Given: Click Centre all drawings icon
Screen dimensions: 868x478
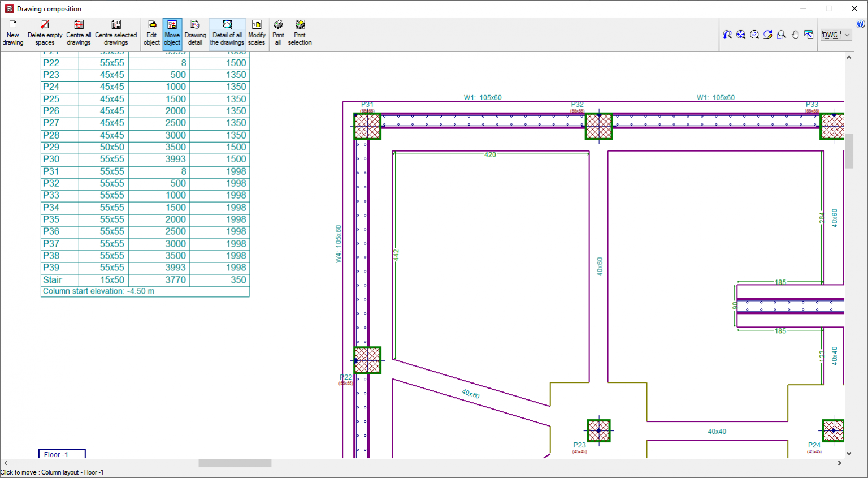Looking at the screenshot, I should [79, 33].
